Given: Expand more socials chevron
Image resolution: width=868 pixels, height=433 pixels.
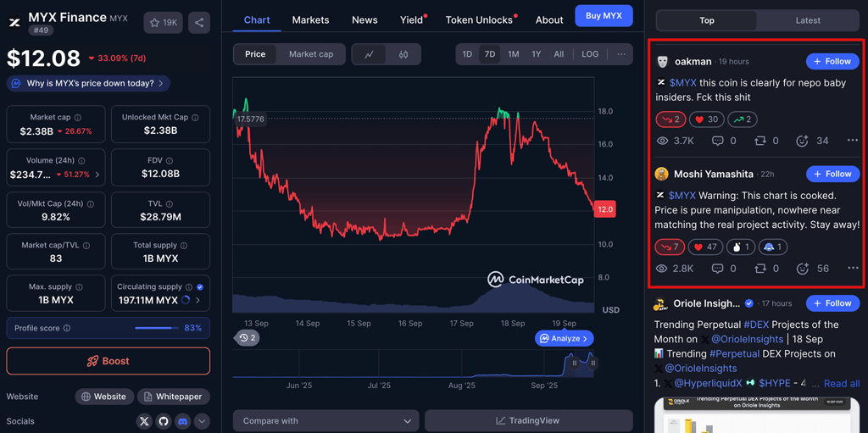Looking at the screenshot, I should [202, 421].
